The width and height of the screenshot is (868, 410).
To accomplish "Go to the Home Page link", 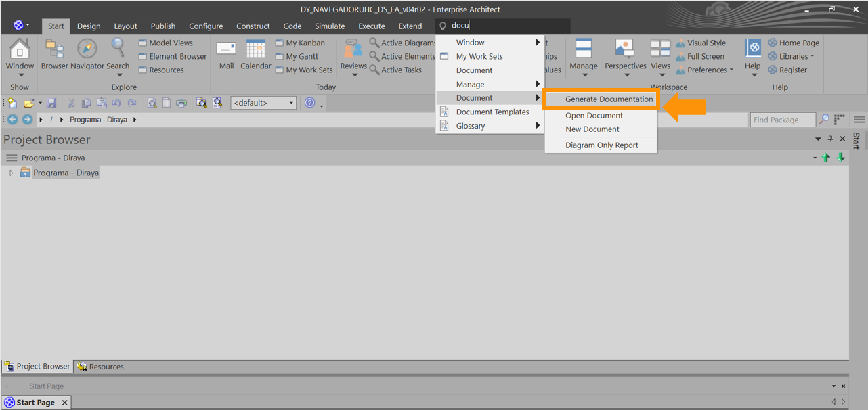I will coord(794,43).
